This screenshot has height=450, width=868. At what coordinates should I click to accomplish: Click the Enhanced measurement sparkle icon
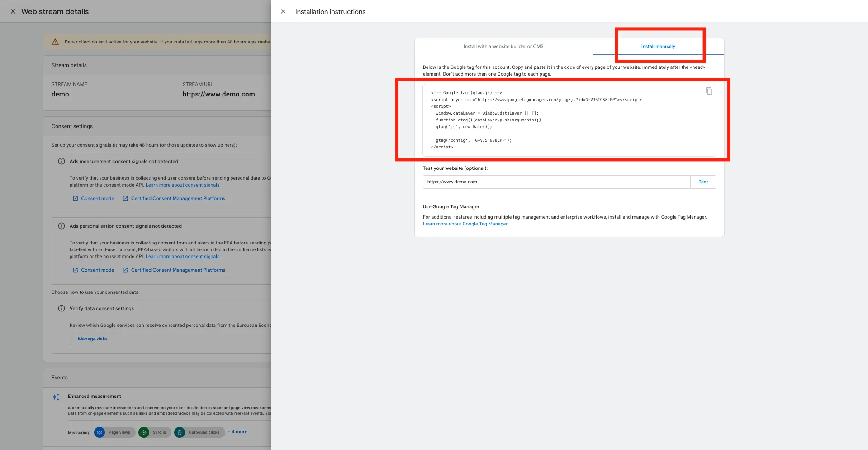tap(56, 397)
